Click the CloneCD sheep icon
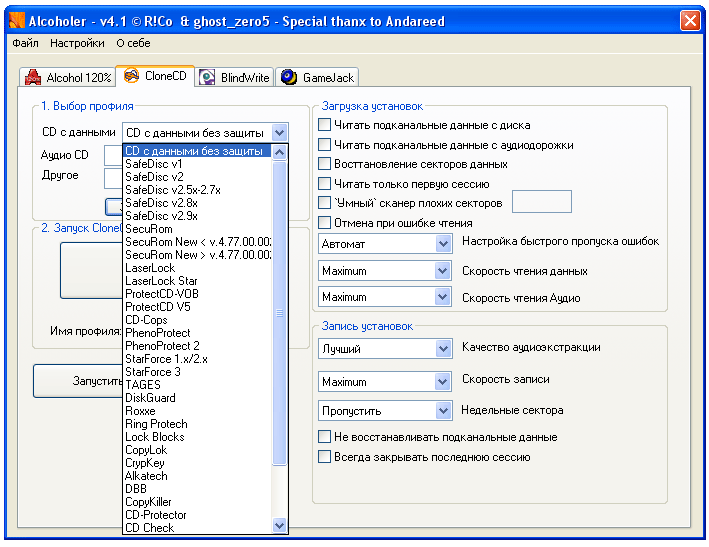Image resolution: width=709 pixels, height=547 pixels. pyautogui.click(x=132, y=75)
